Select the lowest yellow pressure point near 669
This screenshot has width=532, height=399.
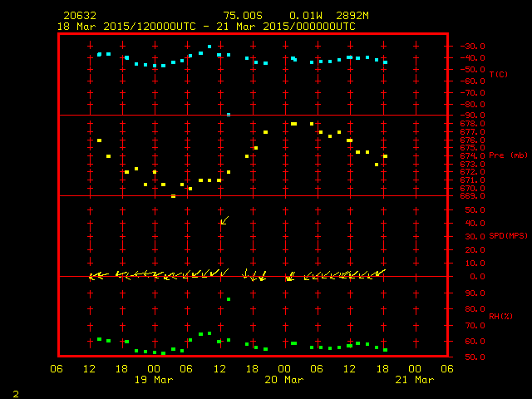173,196
